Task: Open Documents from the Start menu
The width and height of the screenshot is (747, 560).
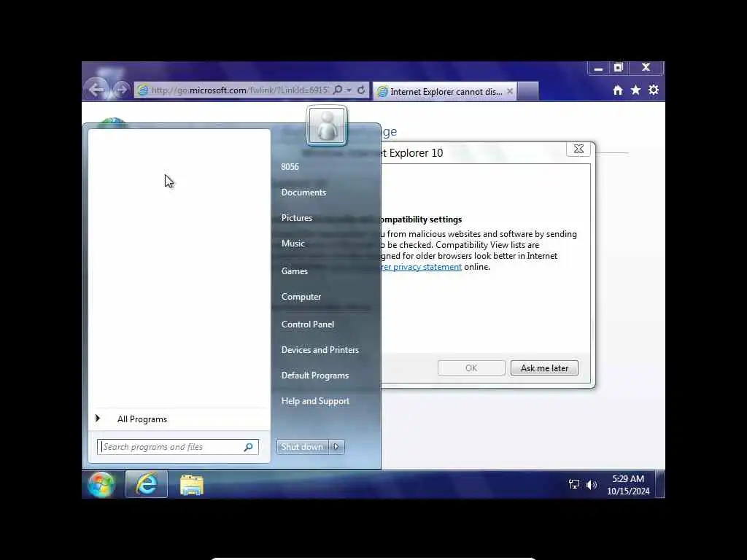Action: [x=303, y=192]
